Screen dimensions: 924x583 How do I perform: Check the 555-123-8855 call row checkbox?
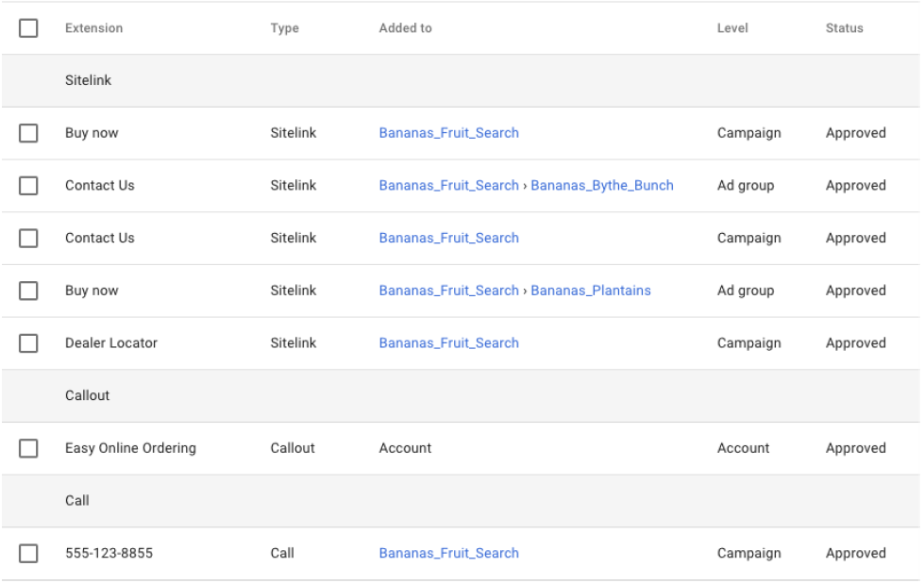pos(28,553)
